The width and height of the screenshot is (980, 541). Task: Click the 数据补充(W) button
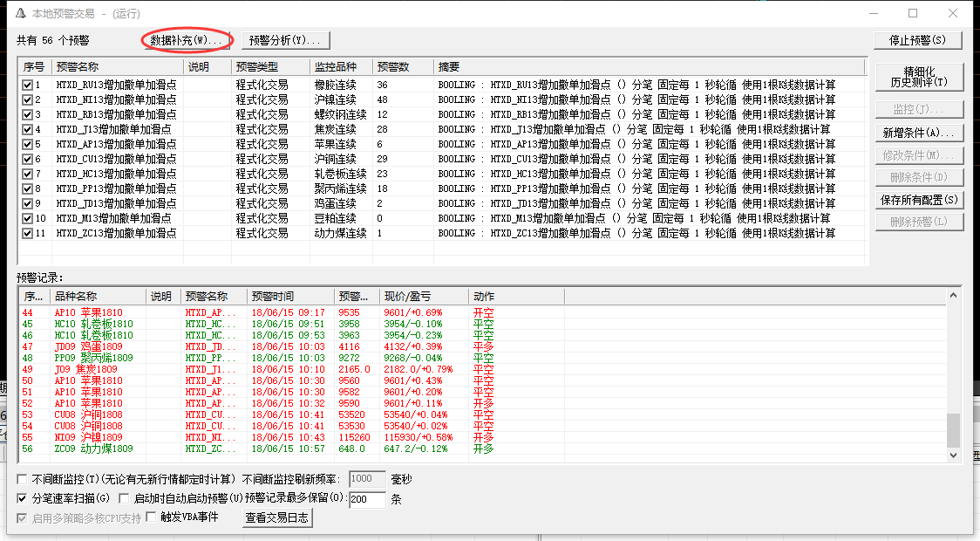click(x=187, y=40)
